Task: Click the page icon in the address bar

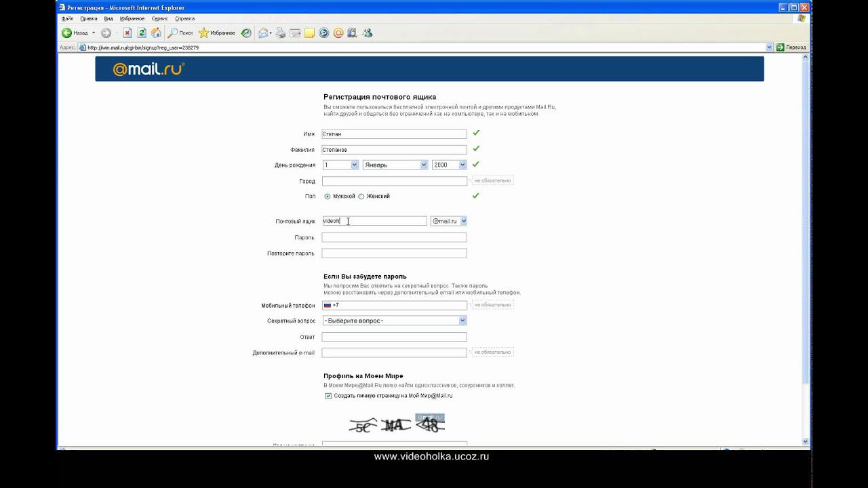Action: 83,47
